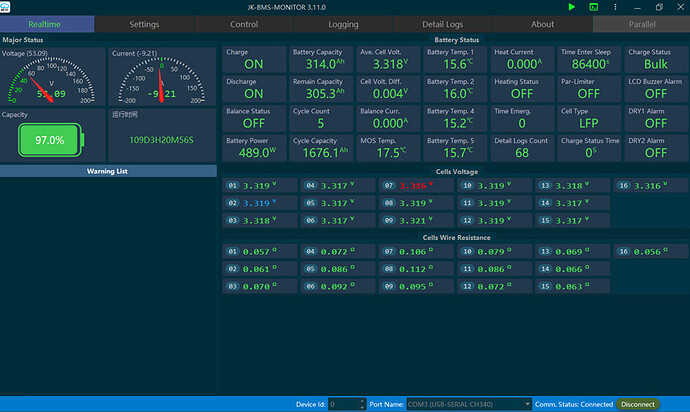Click the Current gauge dial
This screenshot has height=412, width=690.
click(159, 80)
